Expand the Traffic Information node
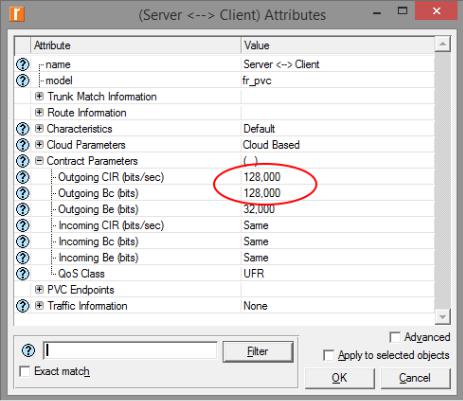The width and height of the screenshot is (463, 401). click(39, 305)
